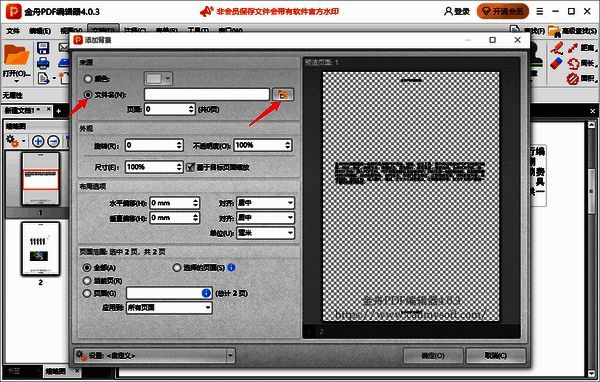The width and height of the screenshot is (600, 382).
Task: Select the 页面(G) radio button
Action: pos(87,293)
